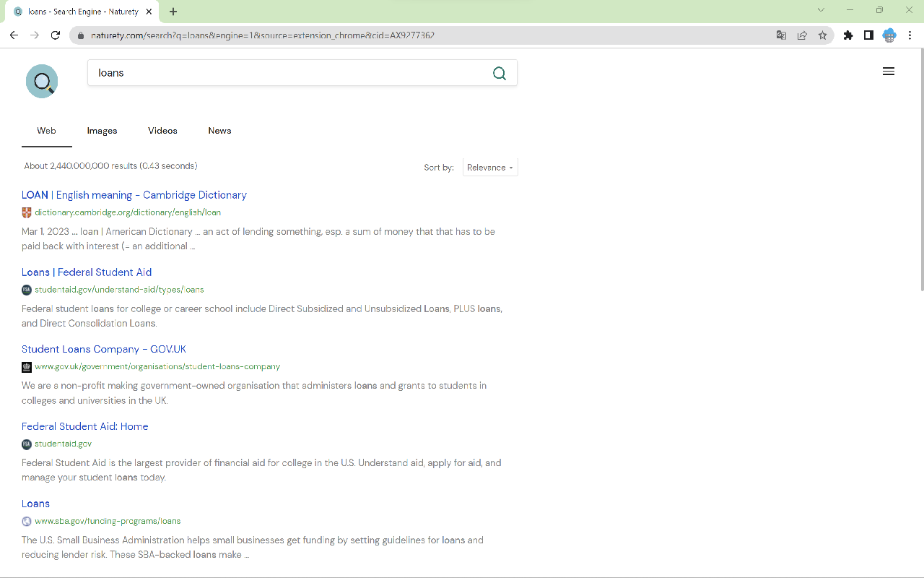The width and height of the screenshot is (924, 578).
Task: Click the Cambridge Dictionary result snippet
Action: (258, 239)
